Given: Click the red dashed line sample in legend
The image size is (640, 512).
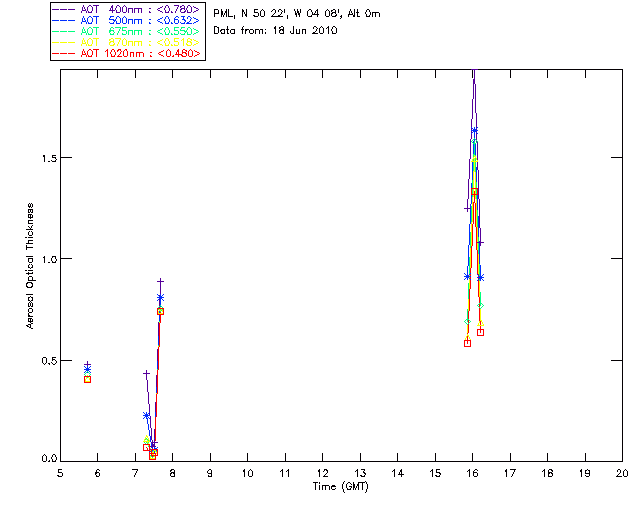Looking at the screenshot, I should pyautogui.click(x=64, y=53).
